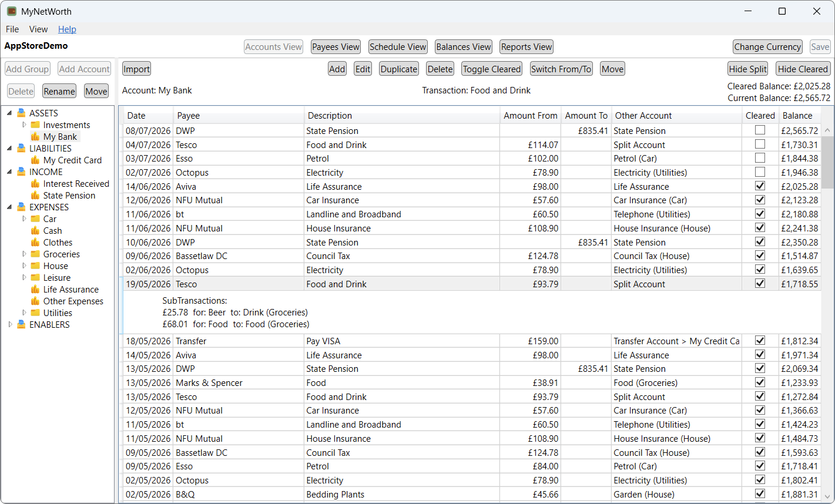Expand the ENABLERS tree group
This screenshot has height=504, width=835.
pos(9,324)
